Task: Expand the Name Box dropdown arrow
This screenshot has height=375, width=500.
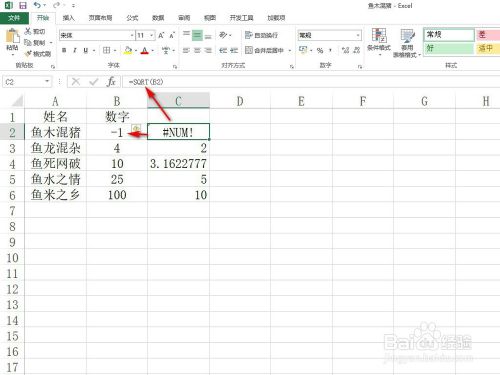Action: (x=47, y=82)
